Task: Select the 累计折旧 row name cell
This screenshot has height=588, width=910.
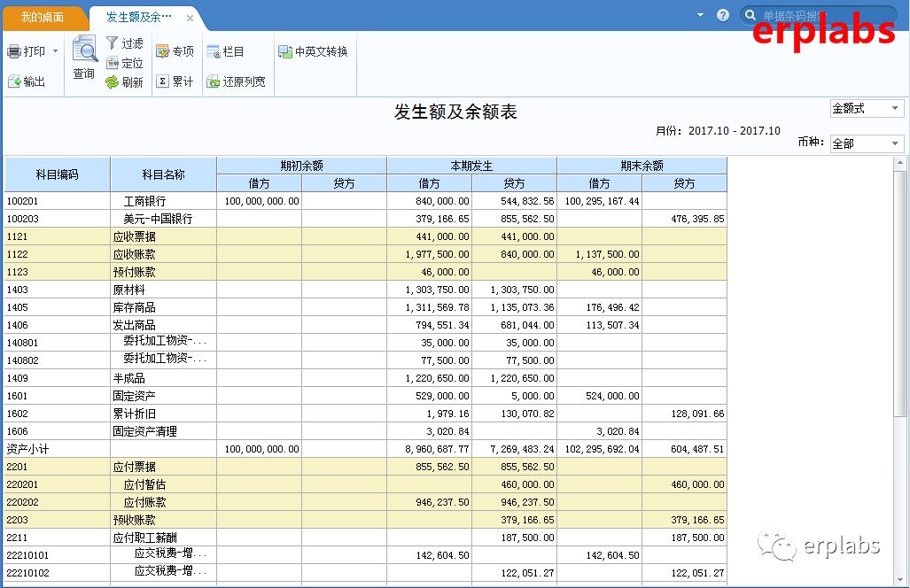Action: (164, 414)
